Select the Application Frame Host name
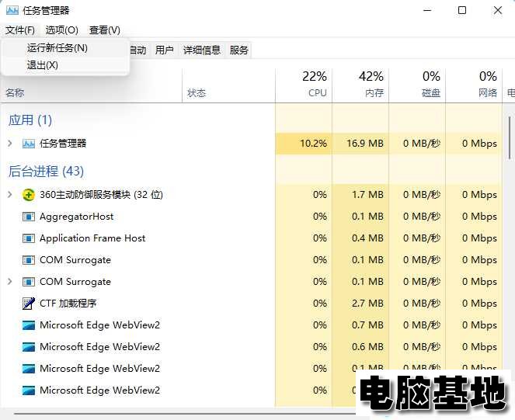This screenshot has height=420, width=515. click(x=92, y=238)
